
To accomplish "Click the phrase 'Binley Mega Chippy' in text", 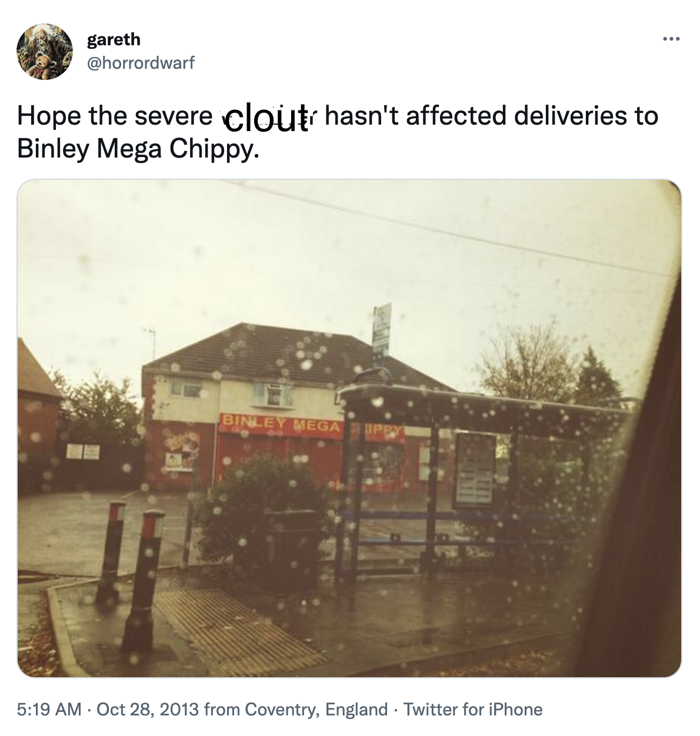I will coord(138,148).
